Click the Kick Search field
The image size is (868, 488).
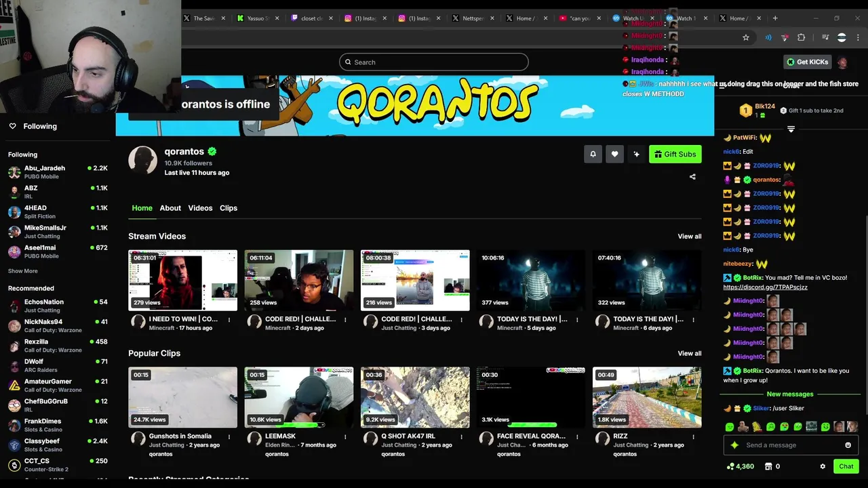click(x=434, y=62)
